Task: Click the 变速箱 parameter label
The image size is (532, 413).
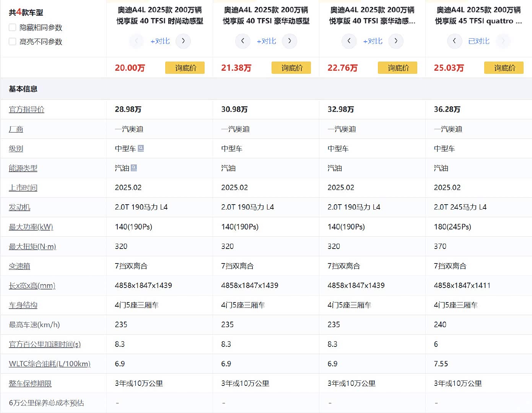Action: (20, 266)
